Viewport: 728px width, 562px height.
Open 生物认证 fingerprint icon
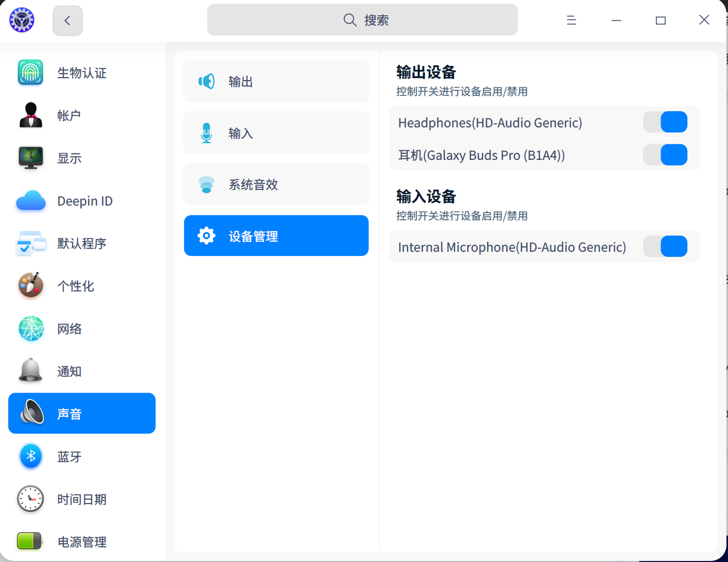30,73
